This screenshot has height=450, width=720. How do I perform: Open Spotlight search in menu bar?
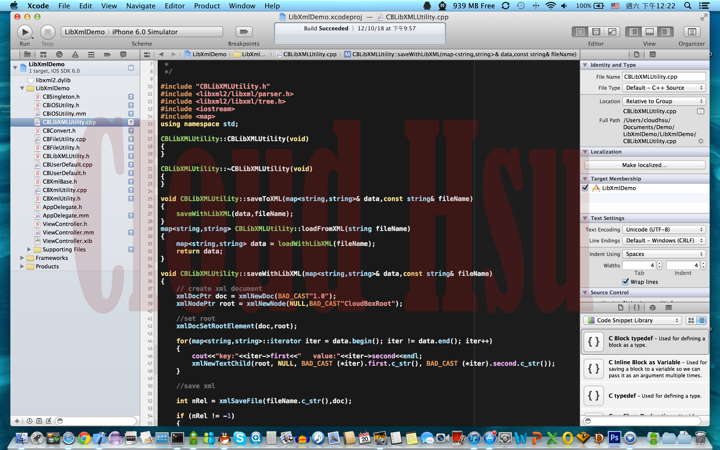coord(687,6)
